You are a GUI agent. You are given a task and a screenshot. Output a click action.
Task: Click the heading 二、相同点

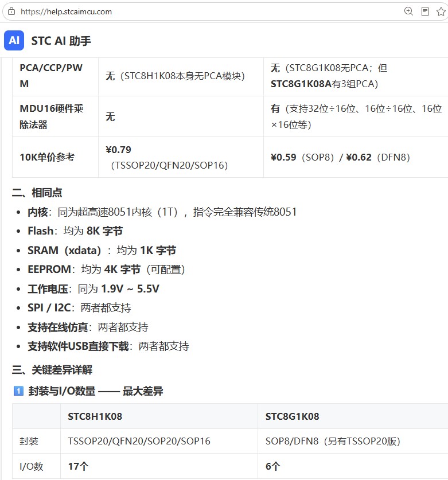point(37,193)
